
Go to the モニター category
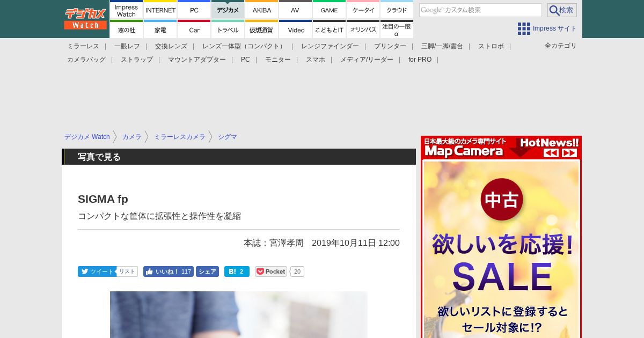pos(278,60)
